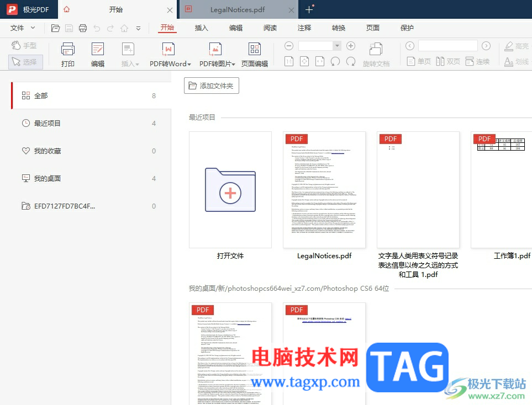Image resolution: width=532 pixels, height=405 pixels.
Task: Select 最近项目 in the sidebar
Action: pos(92,124)
